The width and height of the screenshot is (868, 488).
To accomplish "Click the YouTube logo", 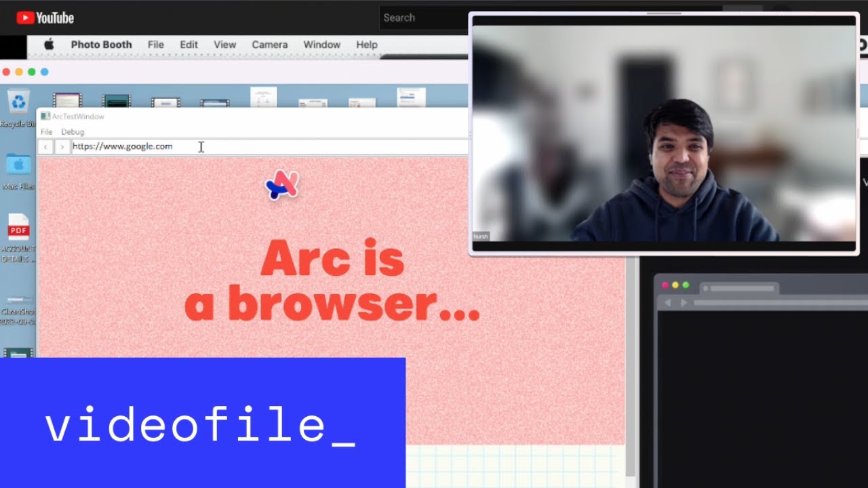I will pos(45,18).
